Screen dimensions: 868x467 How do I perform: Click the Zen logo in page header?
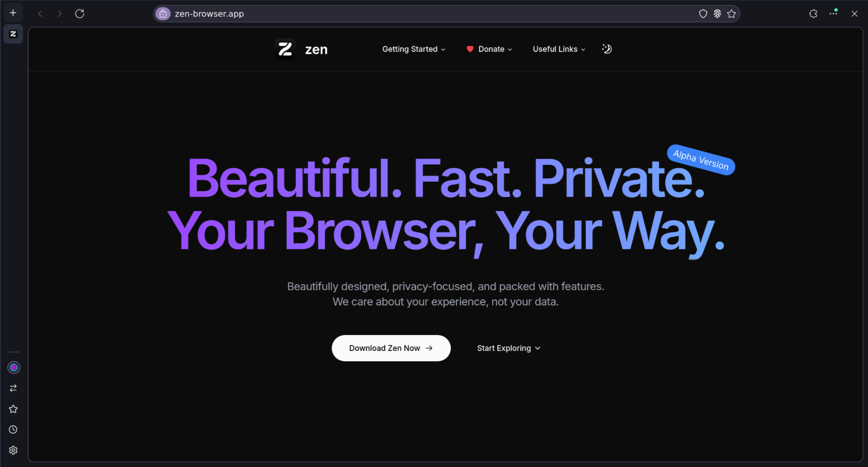pos(285,49)
